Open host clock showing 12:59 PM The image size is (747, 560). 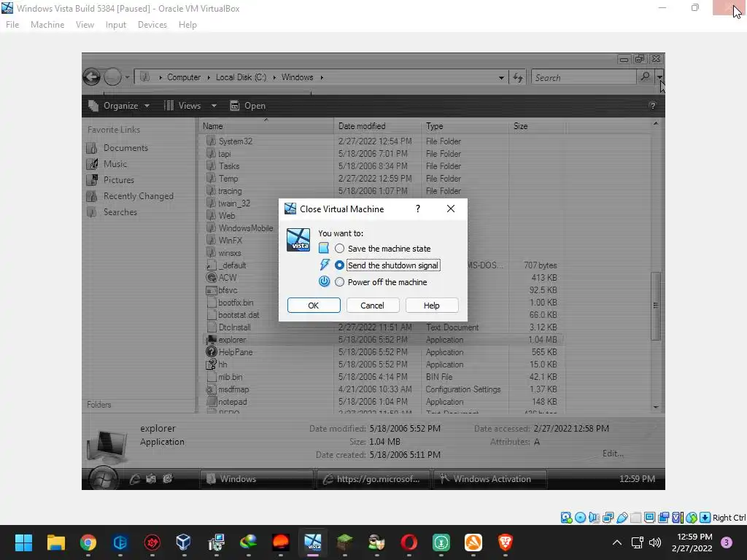click(692, 542)
